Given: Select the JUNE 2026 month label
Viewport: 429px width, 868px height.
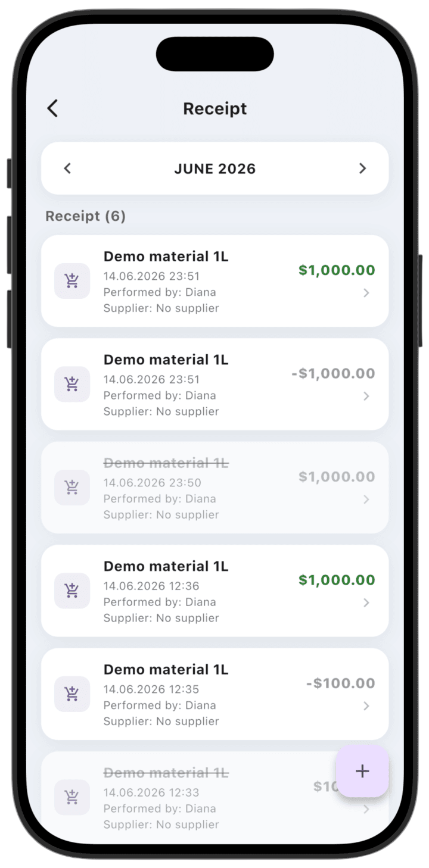Looking at the screenshot, I should [215, 169].
